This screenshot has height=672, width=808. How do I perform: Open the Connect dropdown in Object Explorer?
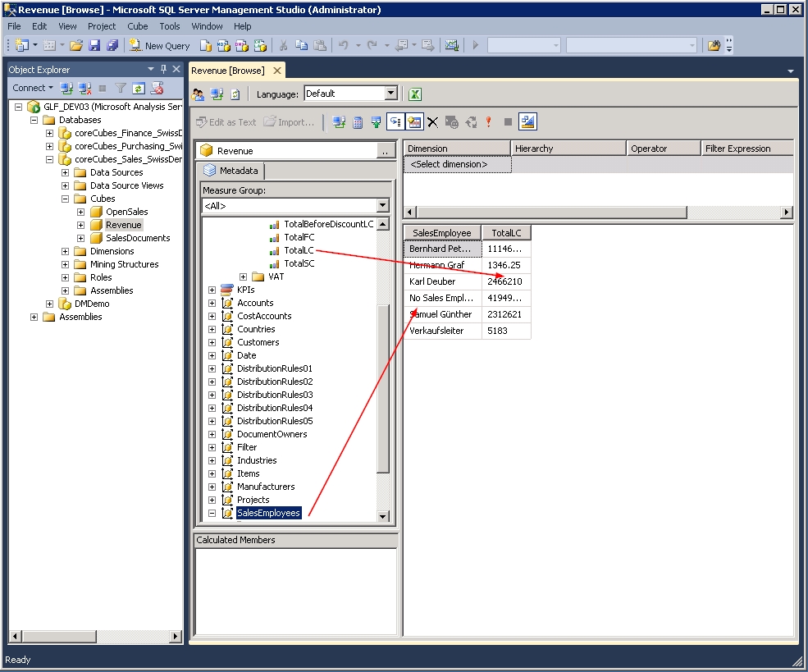click(x=33, y=88)
